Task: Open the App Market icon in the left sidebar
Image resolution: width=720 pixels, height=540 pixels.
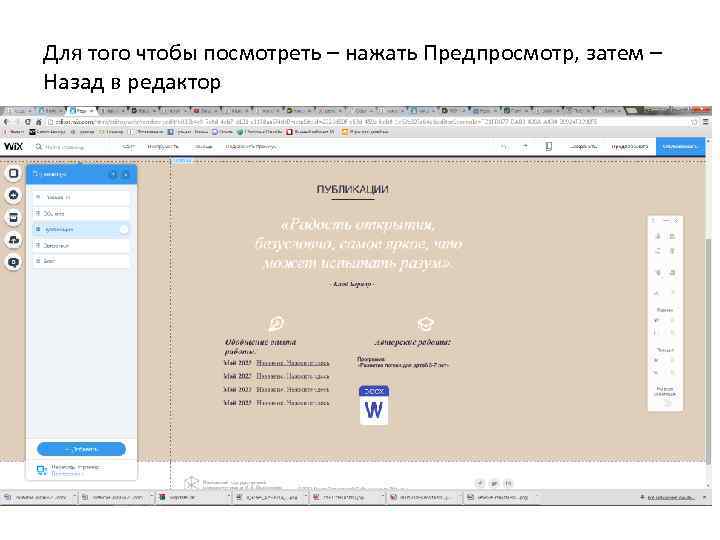Action: click(14, 217)
